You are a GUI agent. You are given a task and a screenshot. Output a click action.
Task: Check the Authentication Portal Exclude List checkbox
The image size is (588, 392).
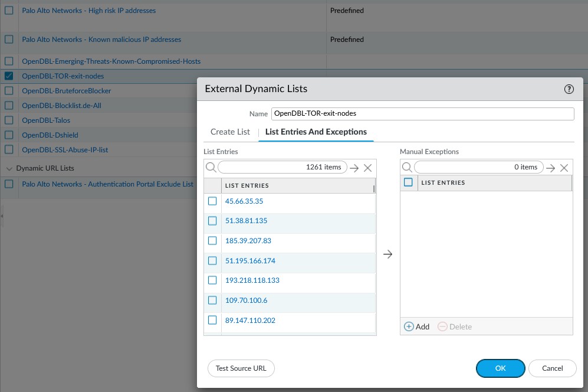point(9,184)
